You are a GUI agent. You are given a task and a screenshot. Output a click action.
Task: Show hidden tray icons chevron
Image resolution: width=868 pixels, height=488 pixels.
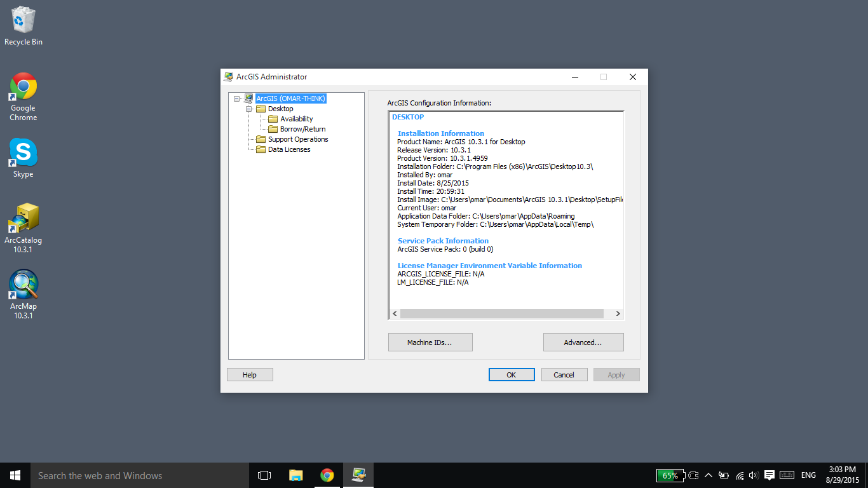point(709,475)
